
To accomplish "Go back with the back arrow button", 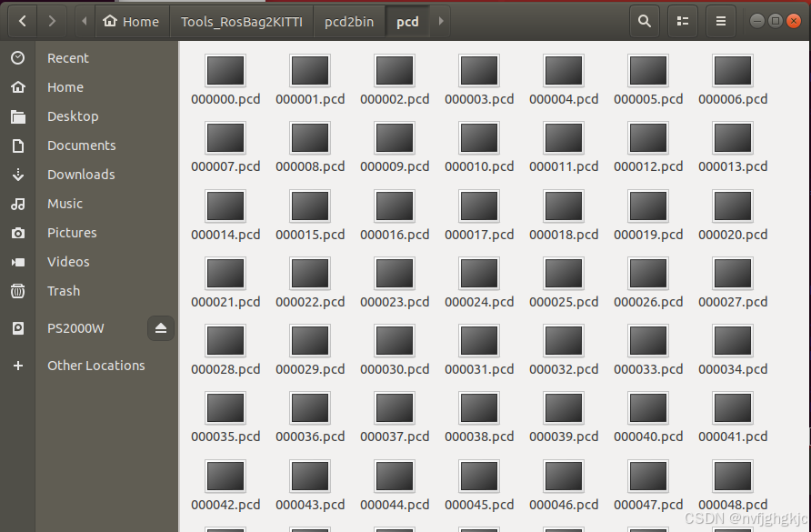I will coord(22,21).
